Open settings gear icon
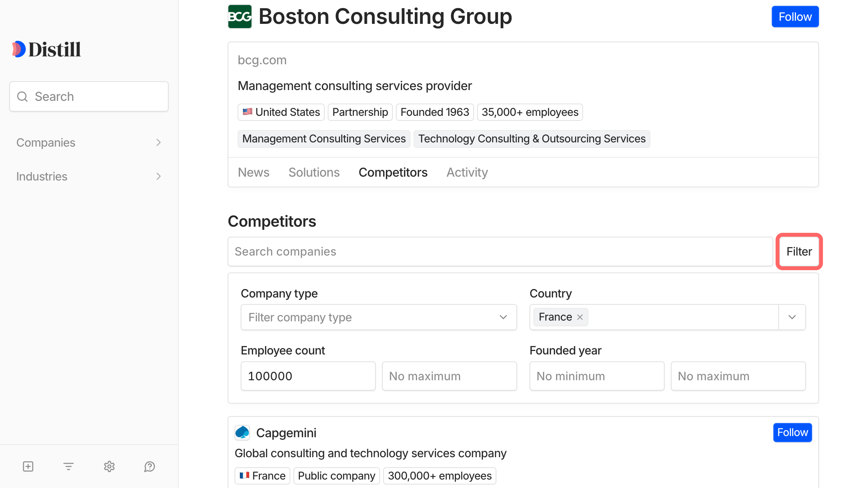The width and height of the screenshot is (868, 488). [x=109, y=466]
